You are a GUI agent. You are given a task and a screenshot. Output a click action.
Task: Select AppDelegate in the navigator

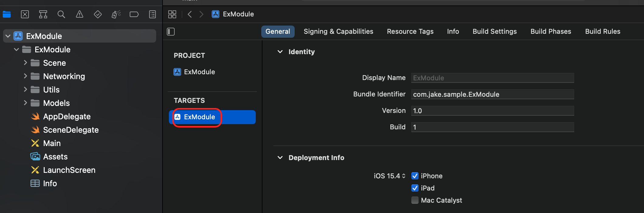[67, 117]
